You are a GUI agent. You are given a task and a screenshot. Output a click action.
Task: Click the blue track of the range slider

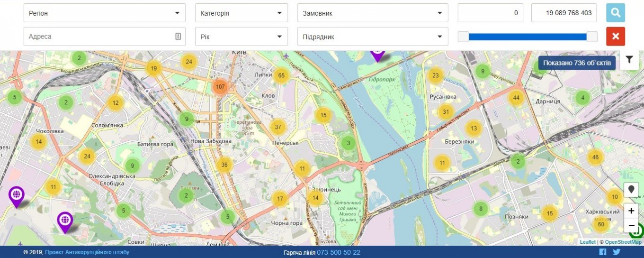[x=528, y=37]
